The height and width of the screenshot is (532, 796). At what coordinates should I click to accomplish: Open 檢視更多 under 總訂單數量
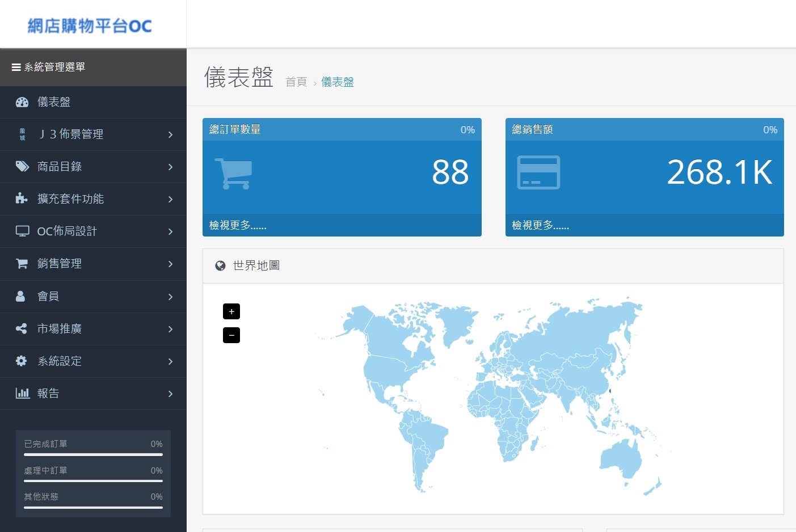(x=238, y=225)
